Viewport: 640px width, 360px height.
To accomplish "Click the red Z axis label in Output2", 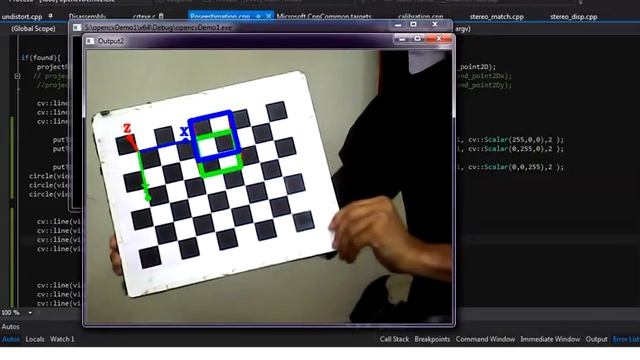I will point(127,128).
